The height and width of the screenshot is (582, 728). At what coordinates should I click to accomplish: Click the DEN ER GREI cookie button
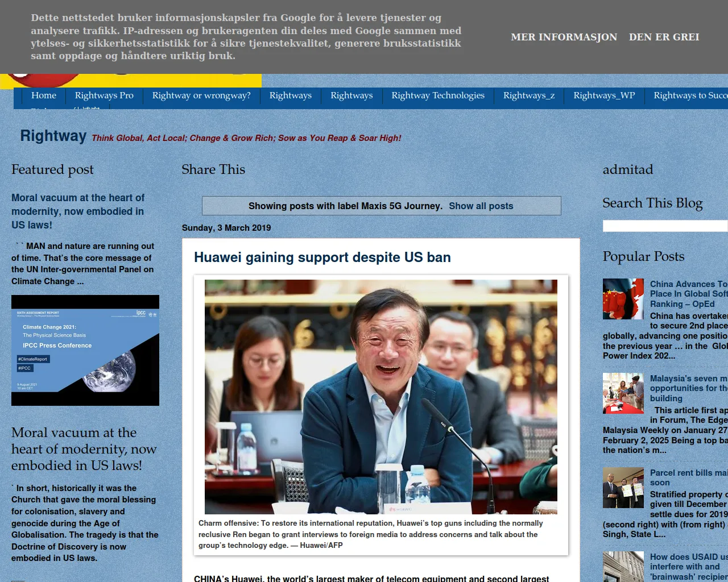coord(664,37)
